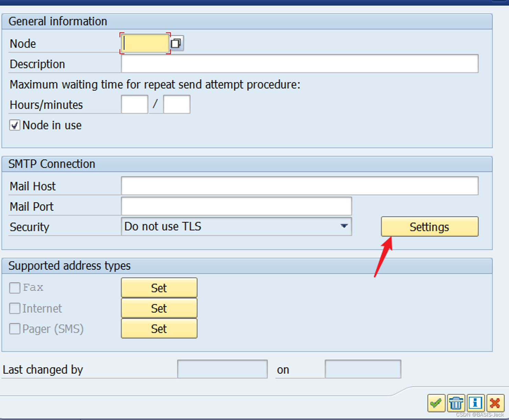Select the Hours input box

coord(135,104)
